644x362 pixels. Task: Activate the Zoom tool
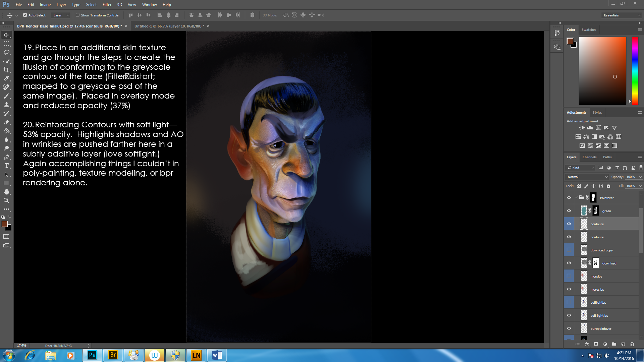[x=6, y=200]
